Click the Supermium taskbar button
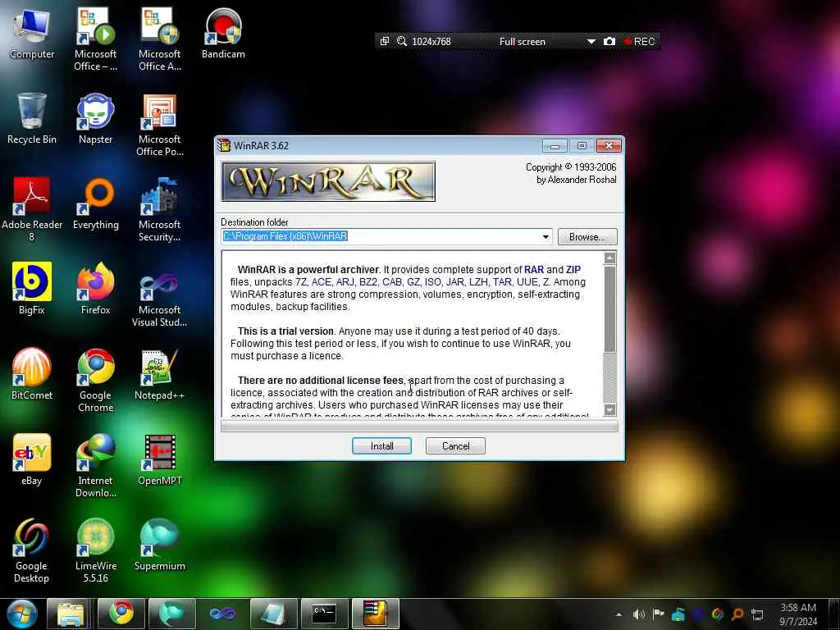Image resolution: width=840 pixels, height=630 pixels. coord(172,614)
